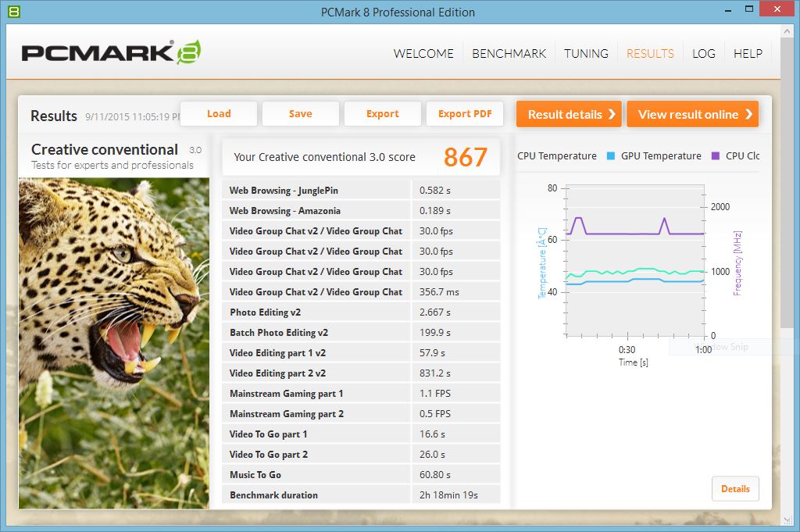Open the HELP tab
The height and width of the screenshot is (532, 800).
click(x=748, y=54)
